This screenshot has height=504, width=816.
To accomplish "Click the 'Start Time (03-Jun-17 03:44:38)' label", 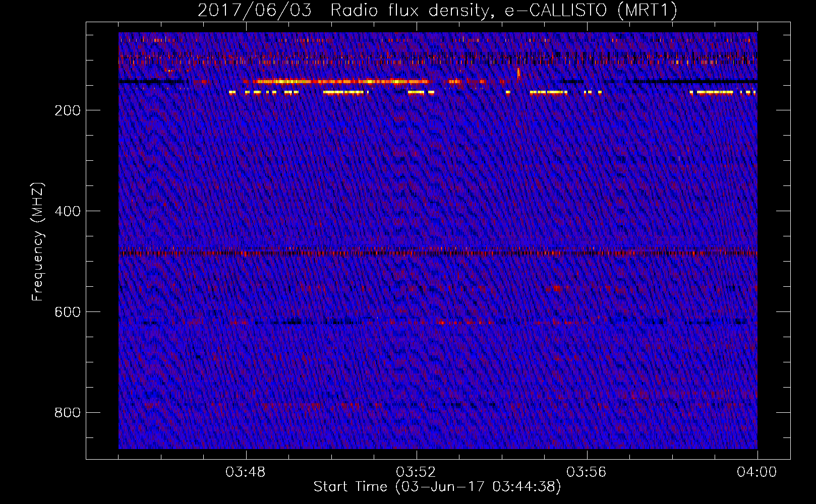I will coord(437,487).
